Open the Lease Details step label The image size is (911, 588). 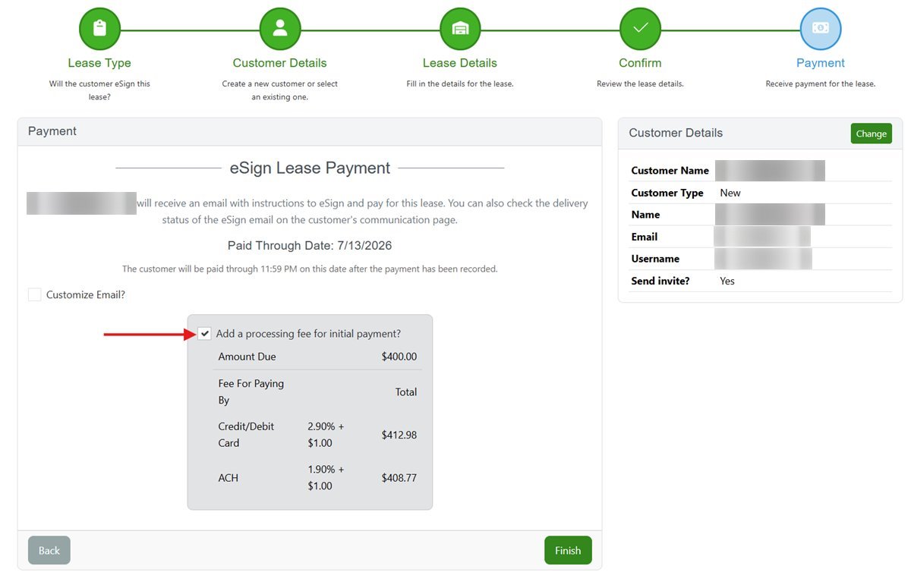(460, 63)
